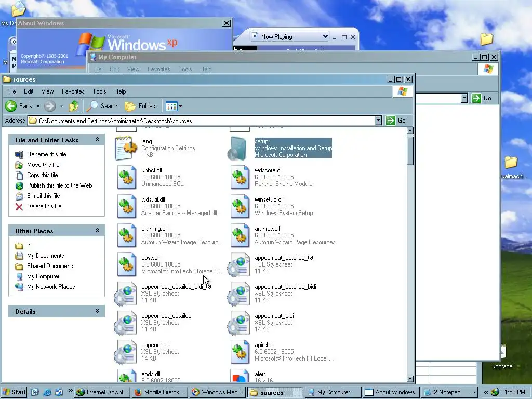This screenshot has width=532, height=399.
Task: Select the winsetup.dll file icon
Action: coord(240,206)
